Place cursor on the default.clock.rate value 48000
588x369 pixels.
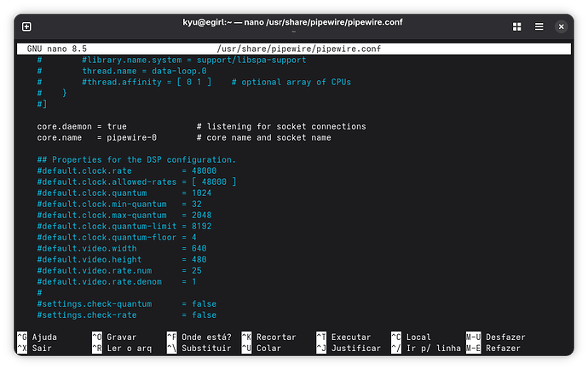(x=205, y=170)
